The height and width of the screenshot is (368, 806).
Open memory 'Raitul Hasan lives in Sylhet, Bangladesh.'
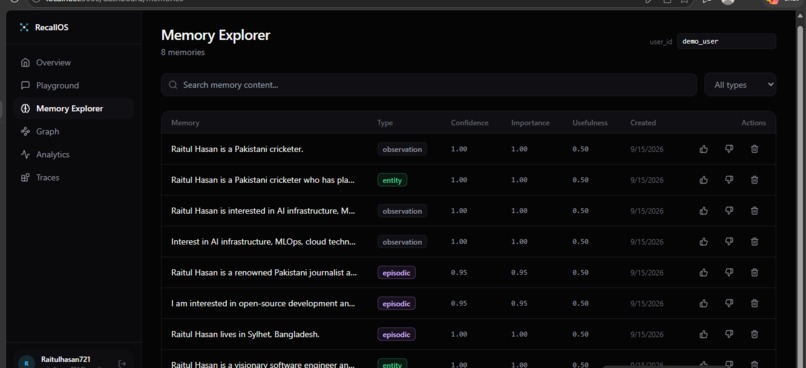point(245,334)
